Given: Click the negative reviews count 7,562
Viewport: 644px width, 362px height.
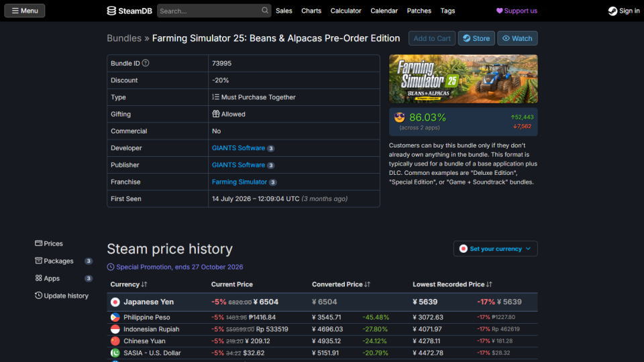Looking at the screenshot, I should click(522, 126).
